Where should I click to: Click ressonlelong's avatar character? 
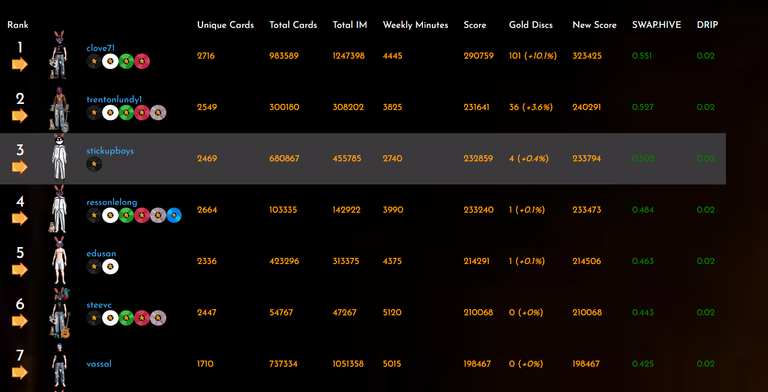tap(58, 209)
